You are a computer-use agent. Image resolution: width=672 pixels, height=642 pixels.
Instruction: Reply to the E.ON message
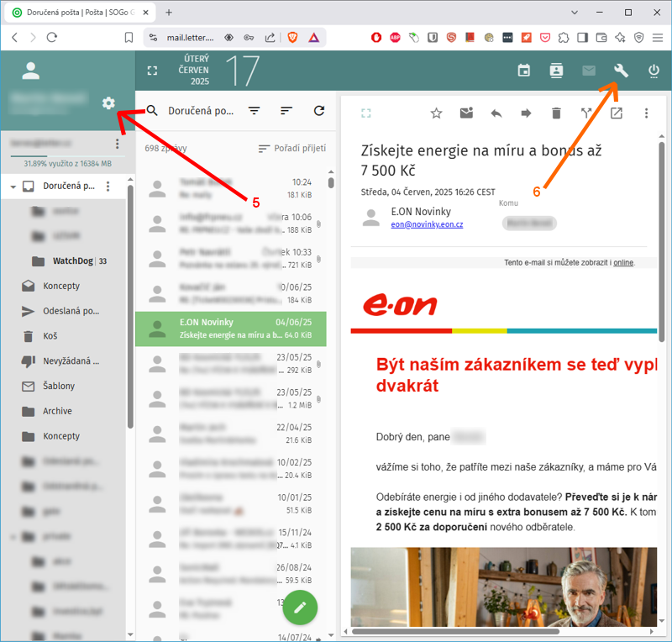coord(496,113)
